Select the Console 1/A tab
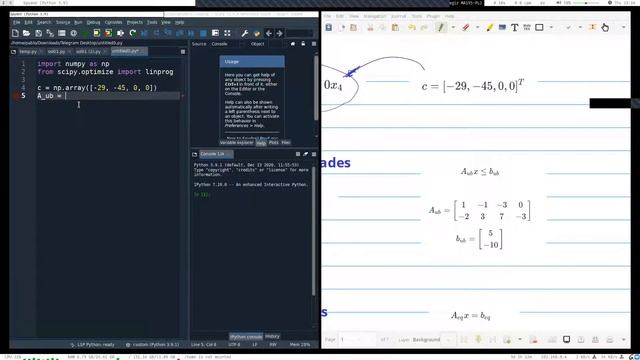The image size is (640, 360). coord(216,154)
